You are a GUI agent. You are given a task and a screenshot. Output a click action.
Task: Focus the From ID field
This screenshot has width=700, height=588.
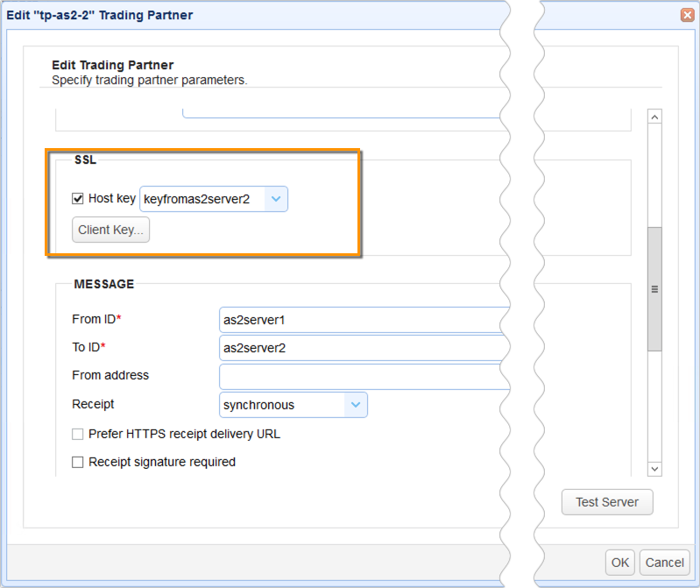(x=359, y=320)
